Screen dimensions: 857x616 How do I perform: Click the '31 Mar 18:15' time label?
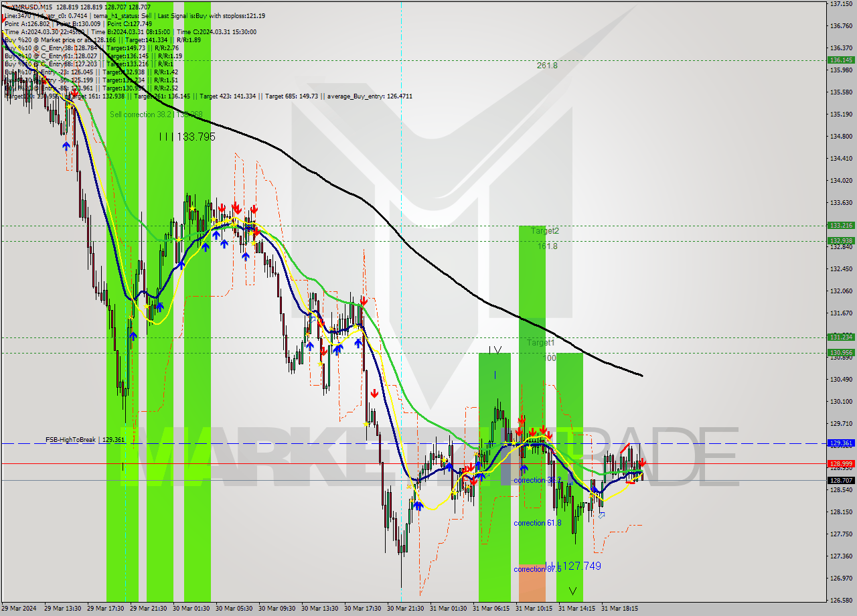pos(619,609)
